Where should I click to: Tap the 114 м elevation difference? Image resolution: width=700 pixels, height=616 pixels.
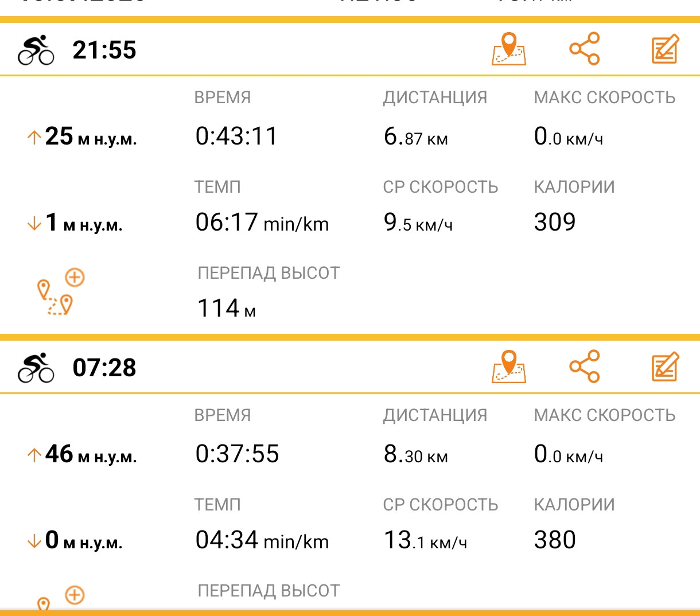pyautogui.click(x=227, y=308)
